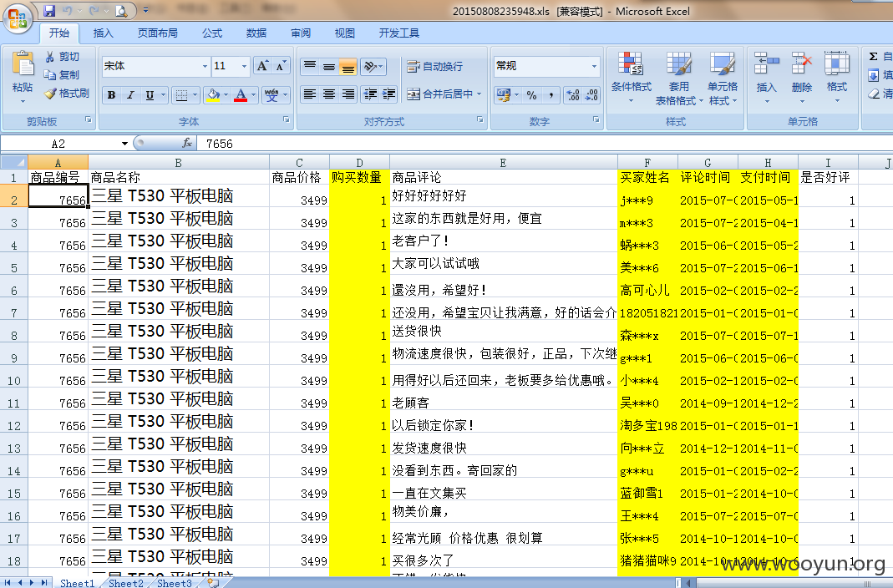Click in the formula bar showing 7656

(x=544, y=144)
